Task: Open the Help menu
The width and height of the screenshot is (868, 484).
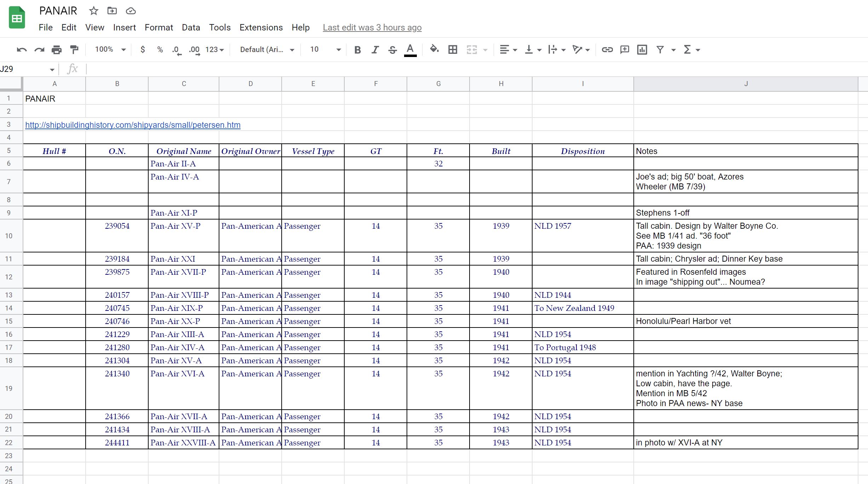Action: pyautogui.click(x=300, y=28)
